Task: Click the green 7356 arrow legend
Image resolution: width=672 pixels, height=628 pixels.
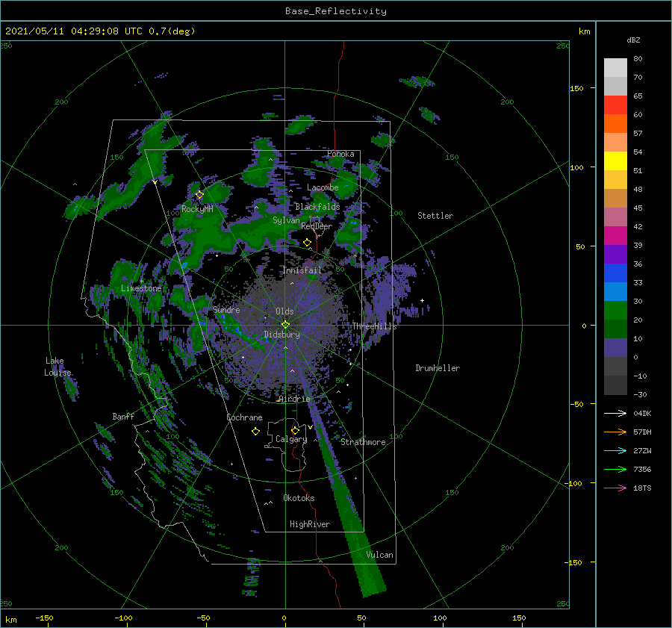Action: tap(615, 470)
